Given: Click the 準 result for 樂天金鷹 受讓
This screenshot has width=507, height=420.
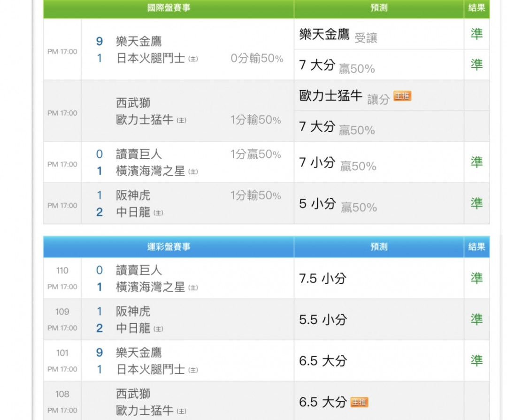Looking at the screenshot, I should [x=477, y=34].
